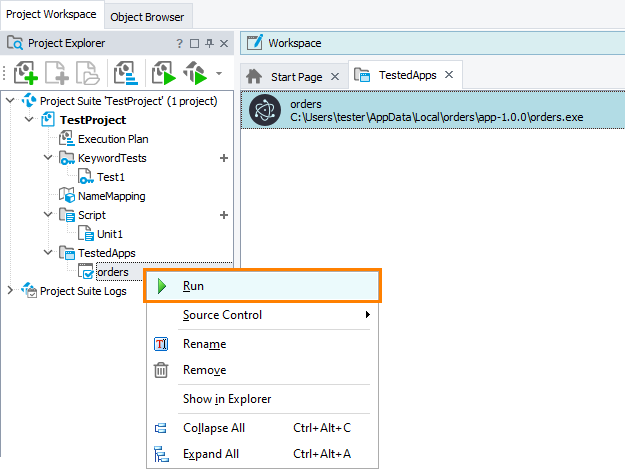Collapse the TestedApps tree node
The image size is (625, 469).
(x=48, y=253)
